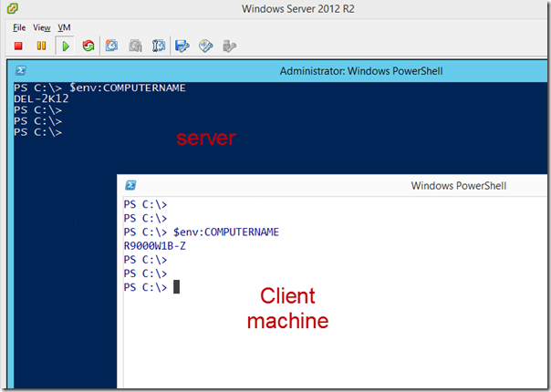Click R9000W1B-Z output in client console

tap(154, 246)
